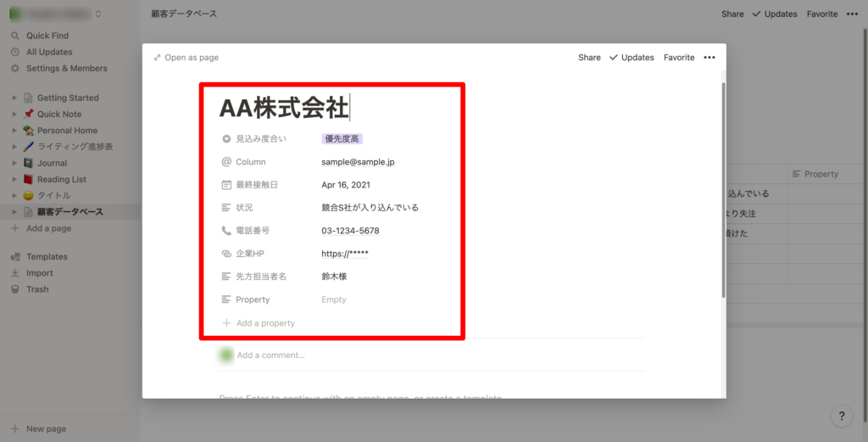
Task: Click Share in the modal header
Action: click(589, 58)
